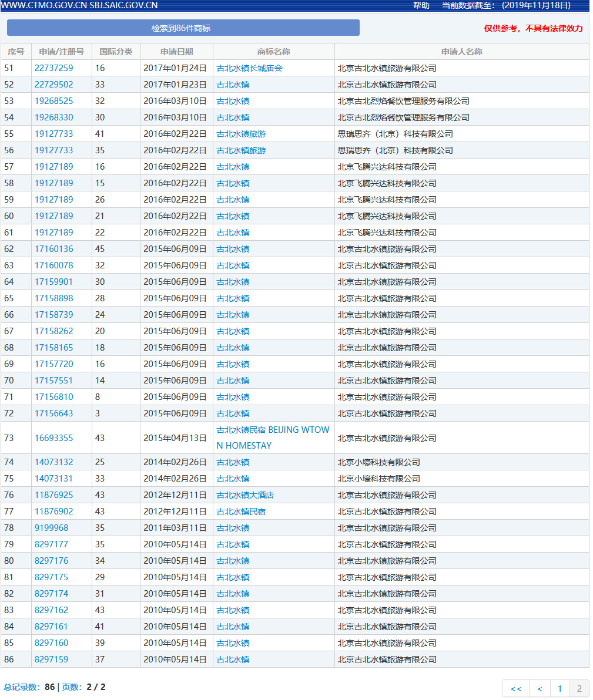Open registration number 9199968

click(51, 528)
